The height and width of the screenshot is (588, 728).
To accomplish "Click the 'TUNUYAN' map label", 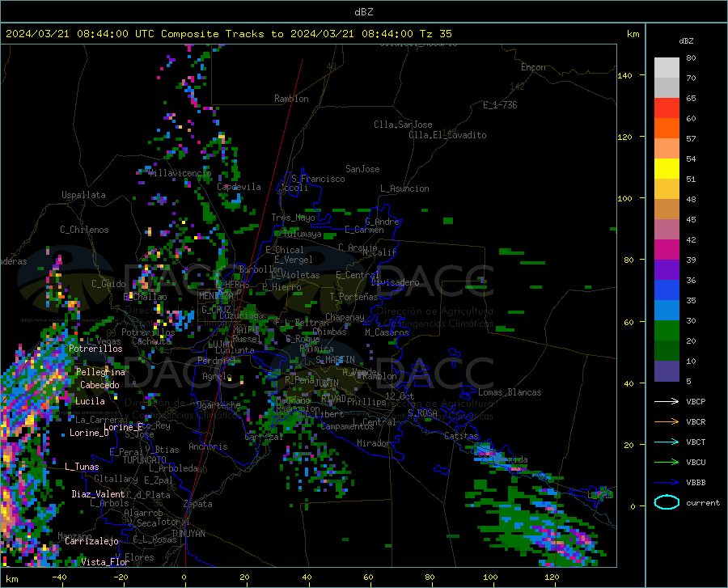I will pyautogui.click(x=188, y=534).
